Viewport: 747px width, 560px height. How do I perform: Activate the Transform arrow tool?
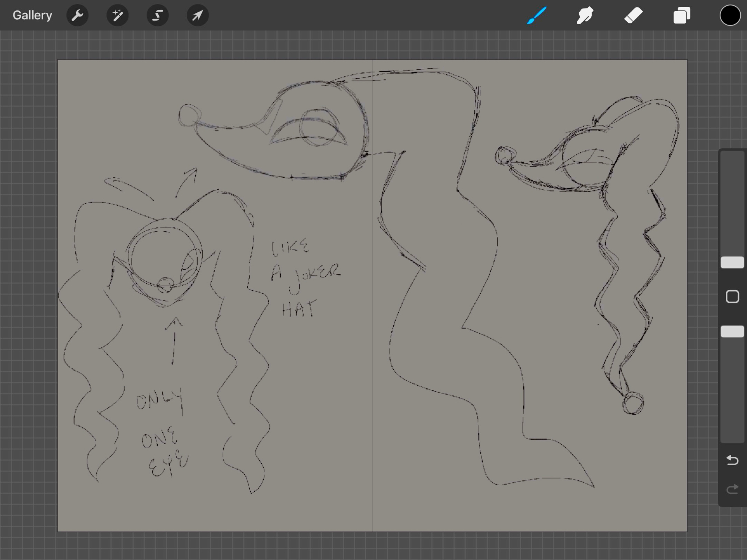[198, 15]
